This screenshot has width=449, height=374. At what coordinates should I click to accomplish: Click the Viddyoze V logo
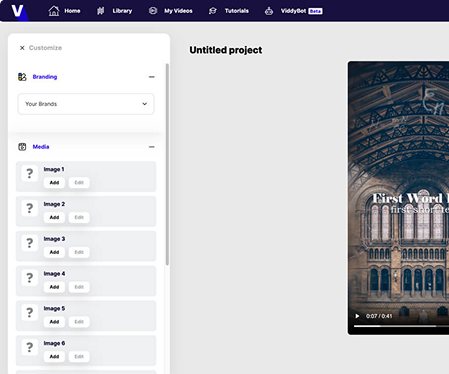(x=17, y=11)
